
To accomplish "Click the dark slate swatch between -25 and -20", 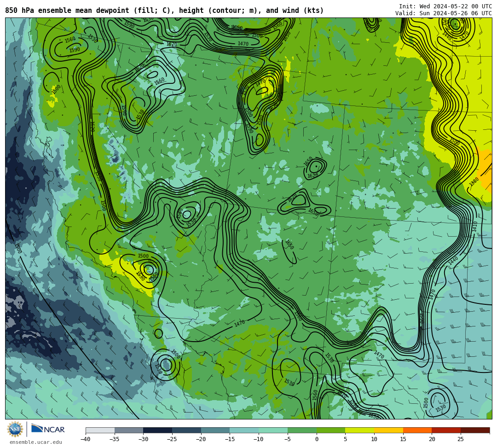I will coord(187,430).
